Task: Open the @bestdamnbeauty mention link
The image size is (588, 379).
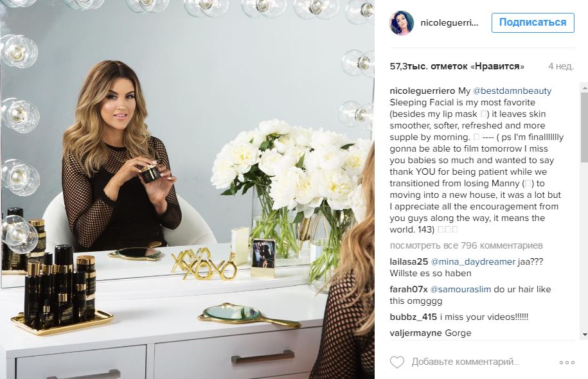Action: click(x=512, y=91)
